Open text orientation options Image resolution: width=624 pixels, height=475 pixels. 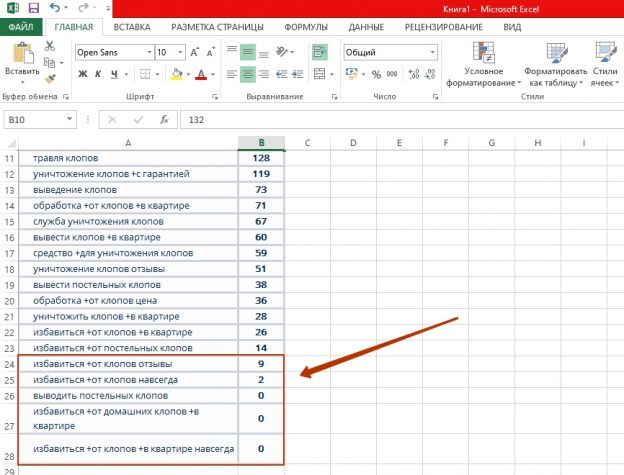282,52
